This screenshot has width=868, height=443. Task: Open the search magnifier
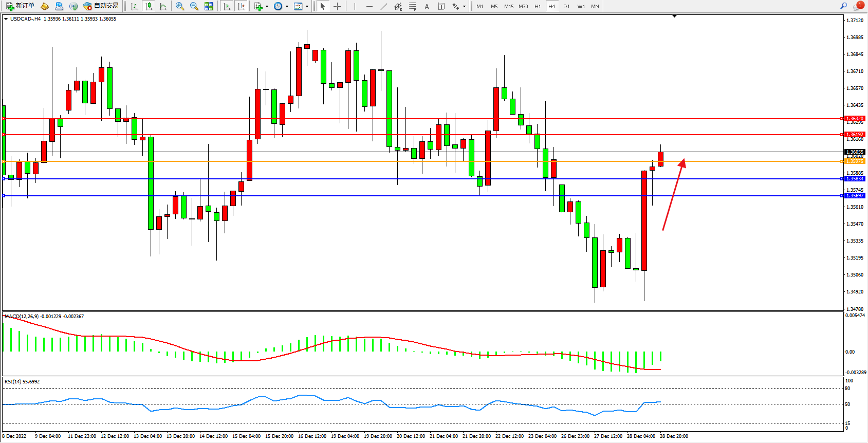click(x=843, y=6)
